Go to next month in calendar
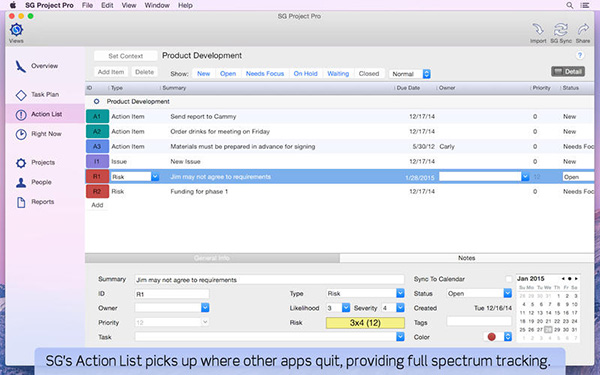Viewport: 600px width, 375px height. tap(576, 279)
